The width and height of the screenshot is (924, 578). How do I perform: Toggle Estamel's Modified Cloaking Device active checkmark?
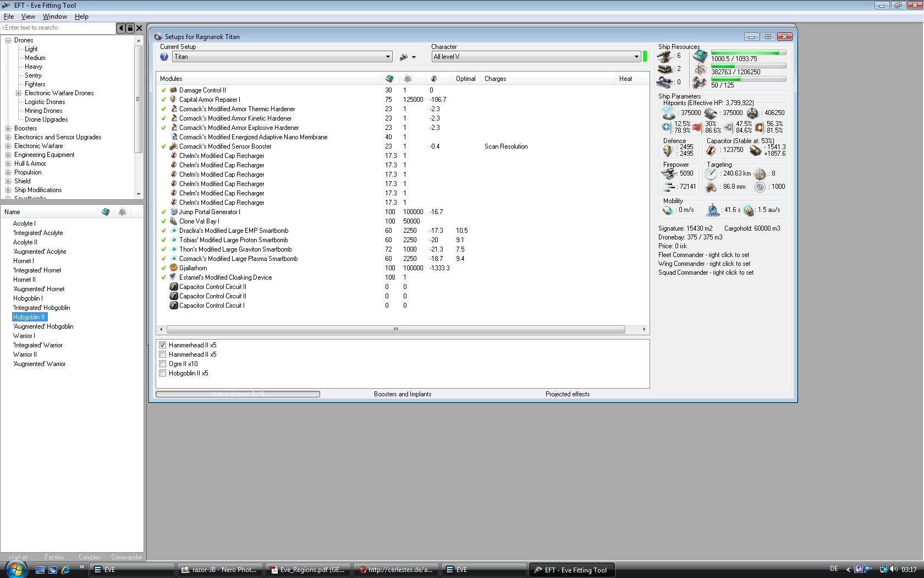[163, 277]
